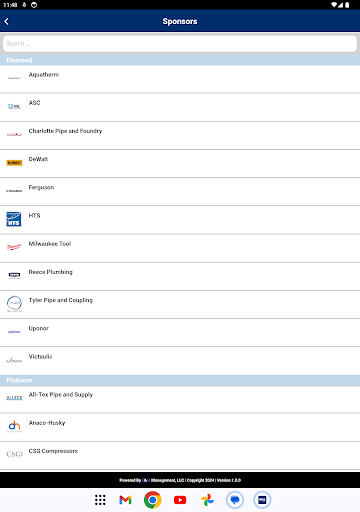Tap the back arrow in the Sponsors header

point(7,21)
